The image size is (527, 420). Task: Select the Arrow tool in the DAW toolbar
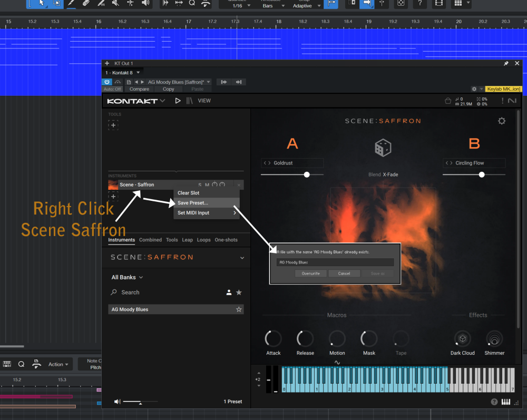click(42, 3)
